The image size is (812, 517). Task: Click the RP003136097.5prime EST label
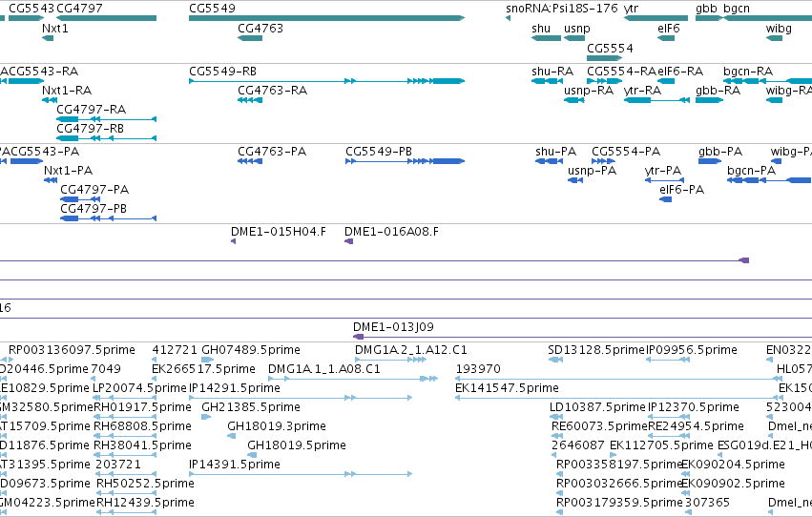click(72, 350)
